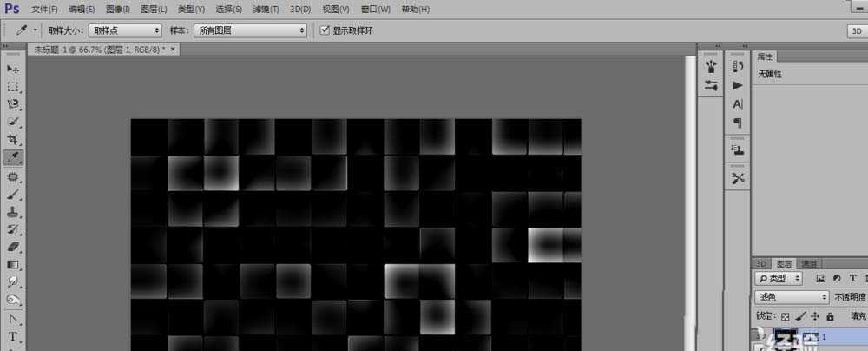Toggle lock all icon for layer
Screen dimensions: 868x351
click(830, 317)
